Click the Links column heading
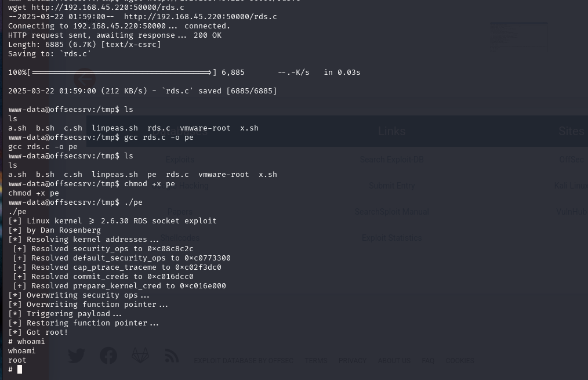 click(x=392, y=131)
